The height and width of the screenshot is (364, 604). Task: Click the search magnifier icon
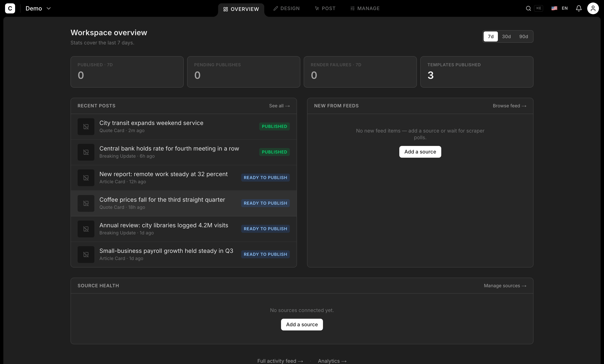click(x=528, y=8)
